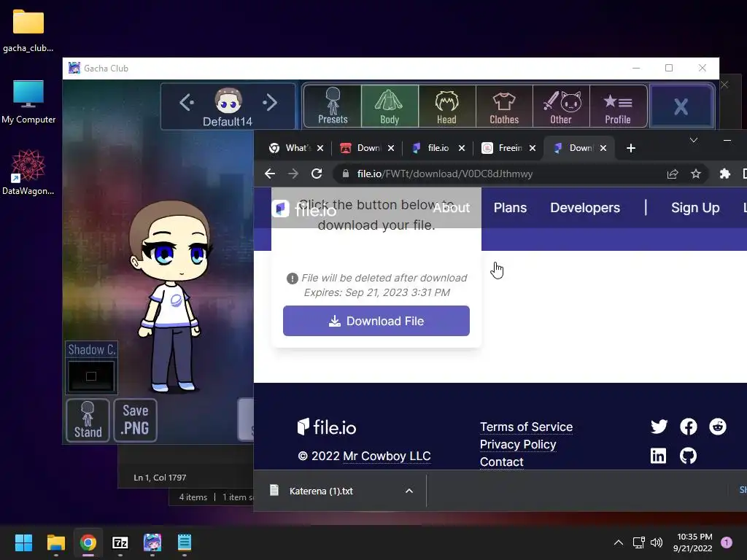747x560 pixels.
Task: Open the Plans page on file.io
Action: (x=510, y=208)
